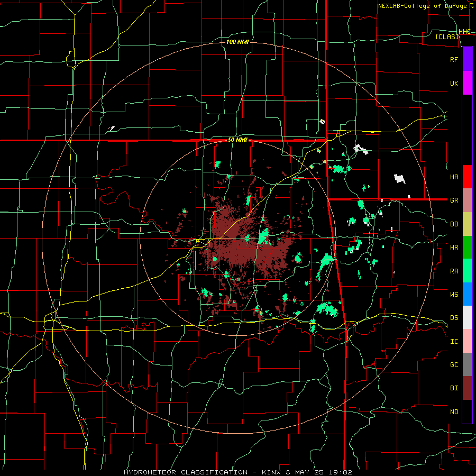Select the GC gray legend swatch
This screenshot has height=476, width=476.
coord(467,364)
